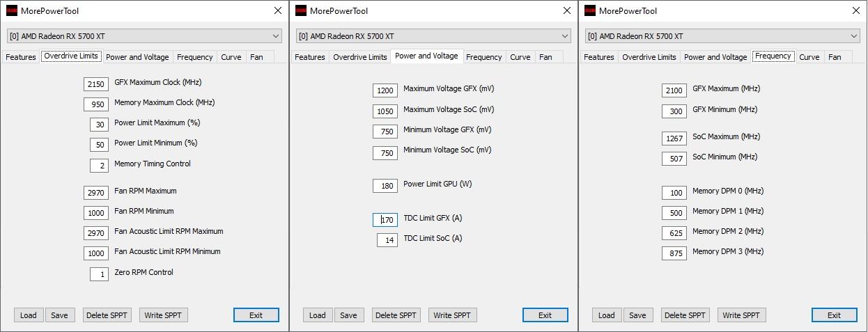Open Frequency tab in left window
Screen dimensions: 868x332
194,57
